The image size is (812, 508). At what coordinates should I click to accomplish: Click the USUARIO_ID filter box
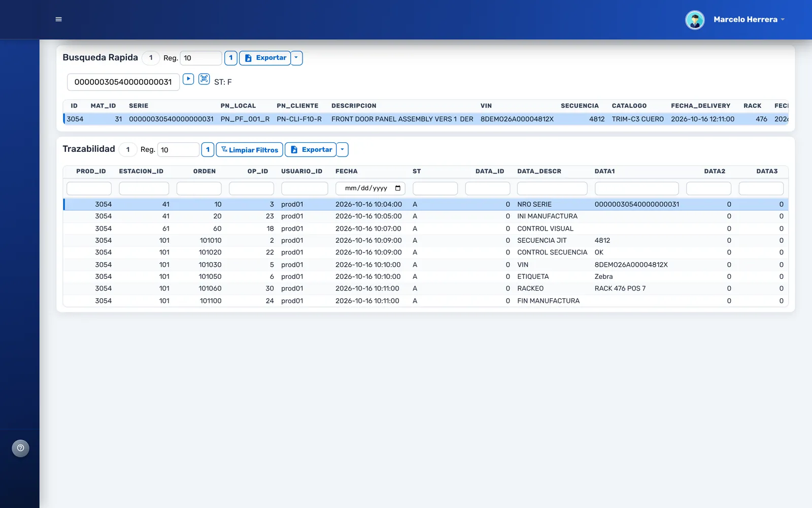pos(304,188)
